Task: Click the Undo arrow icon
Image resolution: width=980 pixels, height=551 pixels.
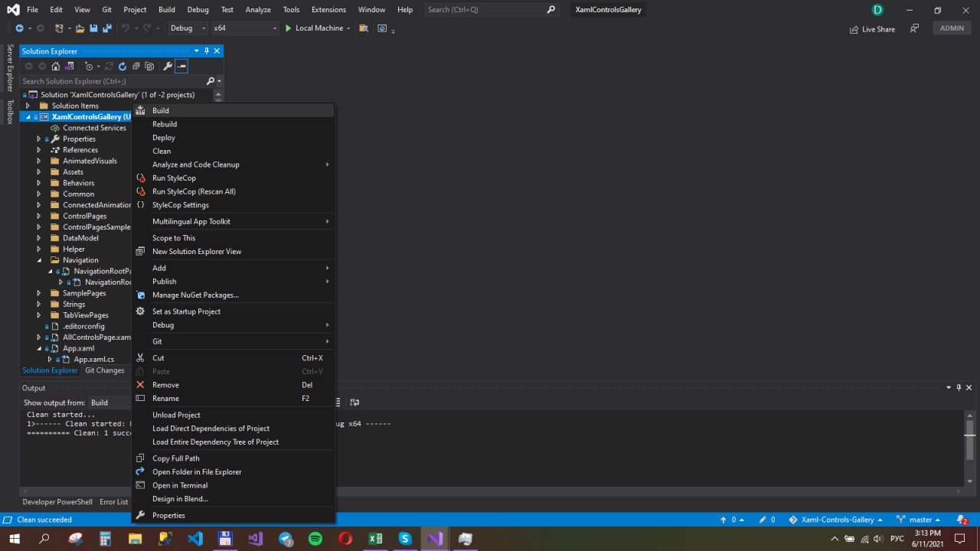Action: (125, 28)
